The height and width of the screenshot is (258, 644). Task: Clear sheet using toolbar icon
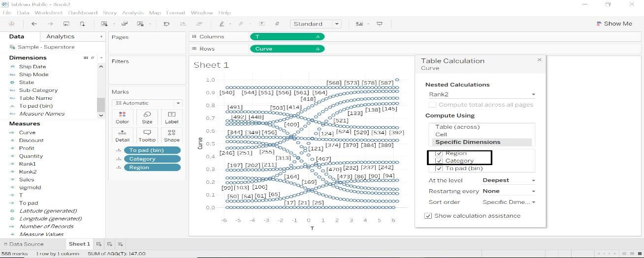140,24
